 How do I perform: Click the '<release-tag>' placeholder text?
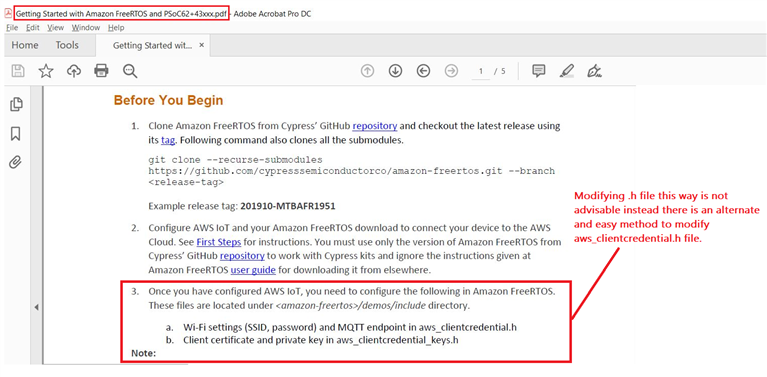pos(186,182)
